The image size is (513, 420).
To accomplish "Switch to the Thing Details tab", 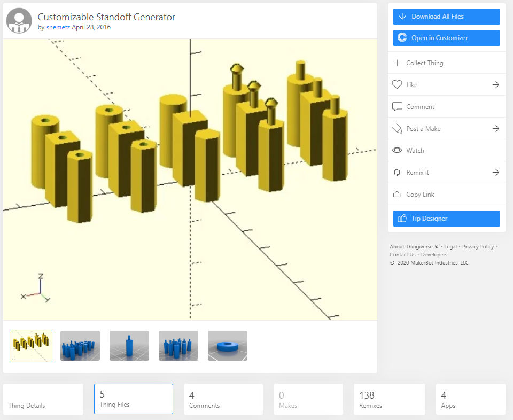I will click(43, 399).
